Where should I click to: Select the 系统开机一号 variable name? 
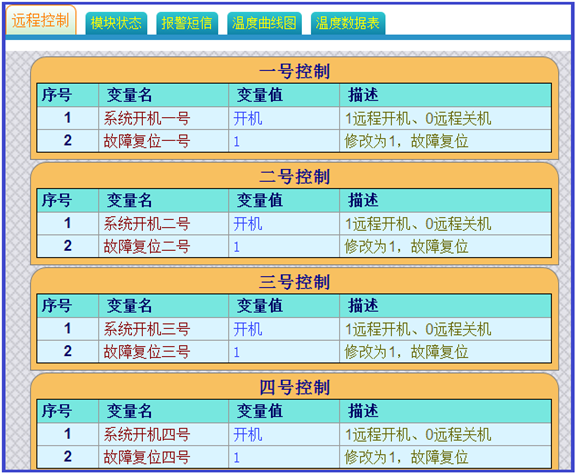tap(146, 119)
